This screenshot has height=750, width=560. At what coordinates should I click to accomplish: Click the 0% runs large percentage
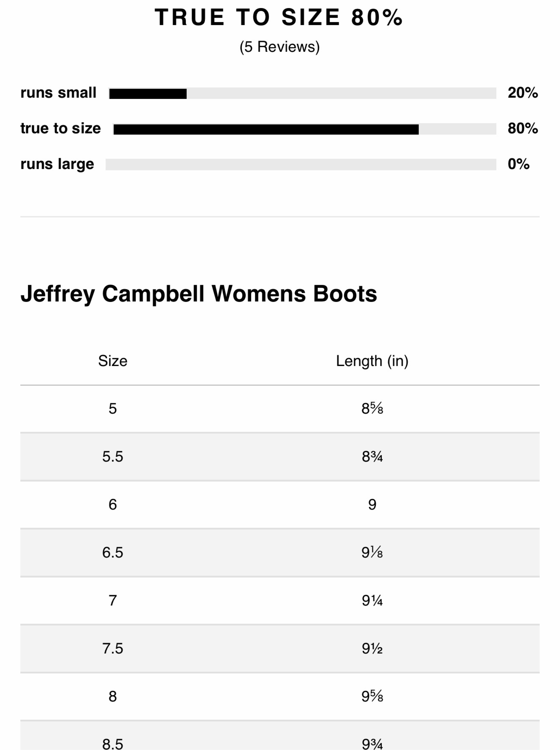(519, 164)
